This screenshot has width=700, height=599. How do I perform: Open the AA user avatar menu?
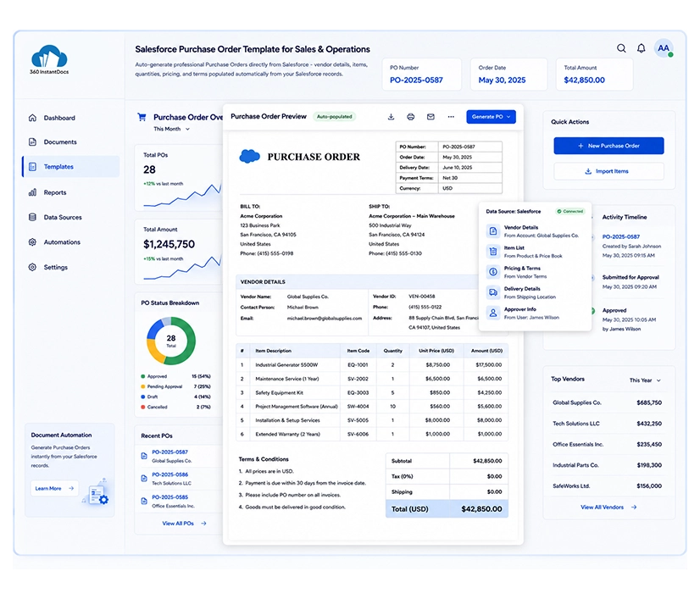(664, 48)
